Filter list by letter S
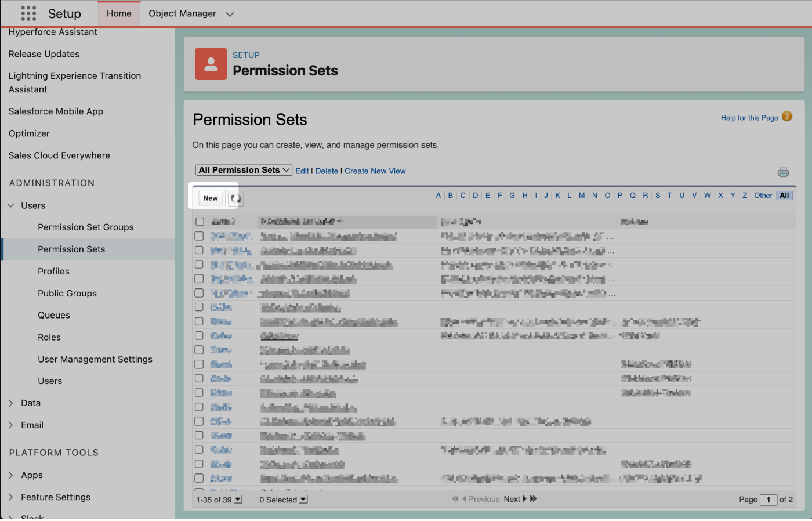Viewport: 812px width, 521px height. pos(658,196)
